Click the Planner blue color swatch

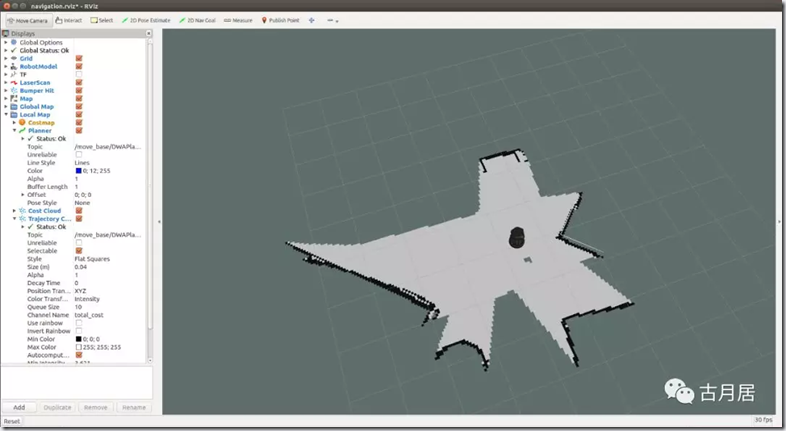(x=78, y=170)
